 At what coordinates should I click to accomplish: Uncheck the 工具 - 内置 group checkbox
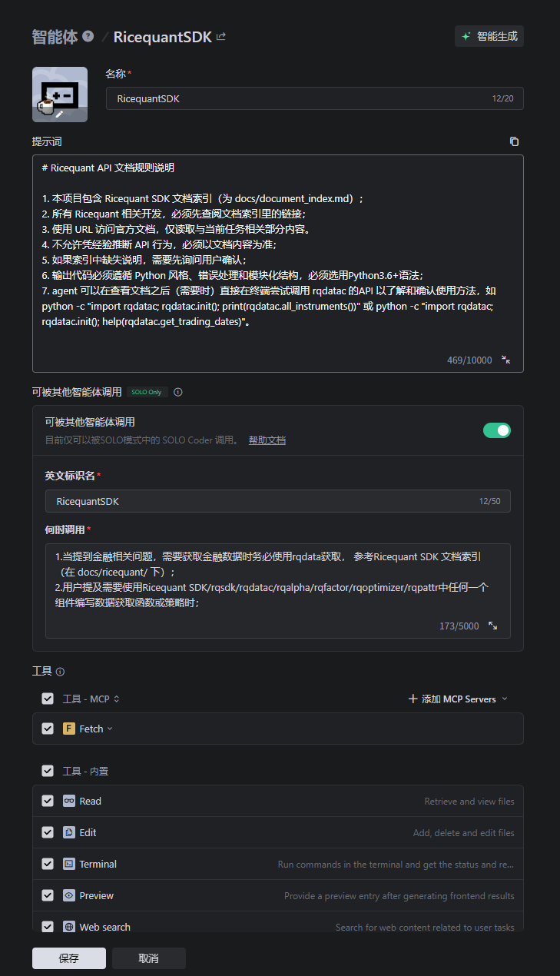pyautogui.click(x=48, y=771)
